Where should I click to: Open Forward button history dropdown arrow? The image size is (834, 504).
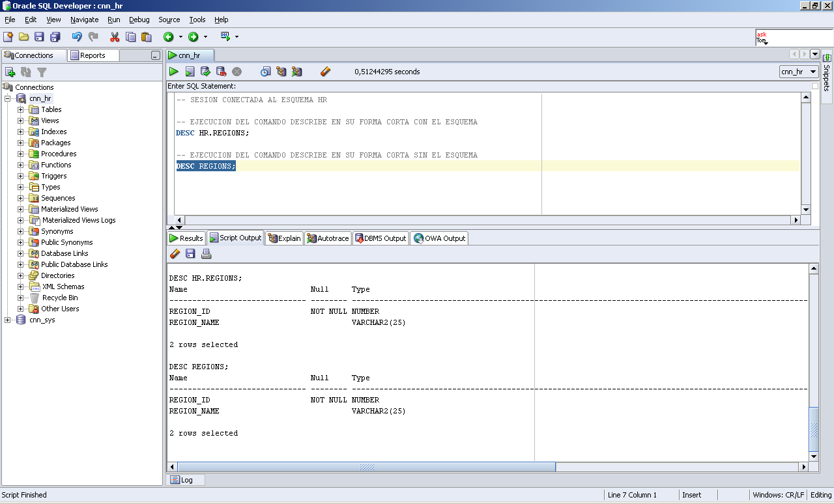206,37
